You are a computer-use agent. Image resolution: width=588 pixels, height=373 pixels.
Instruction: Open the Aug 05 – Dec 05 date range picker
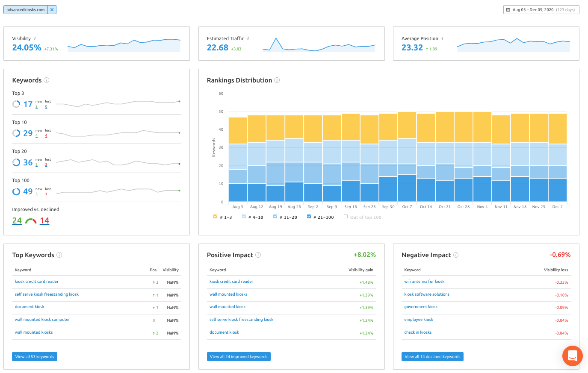pos(541,9)
